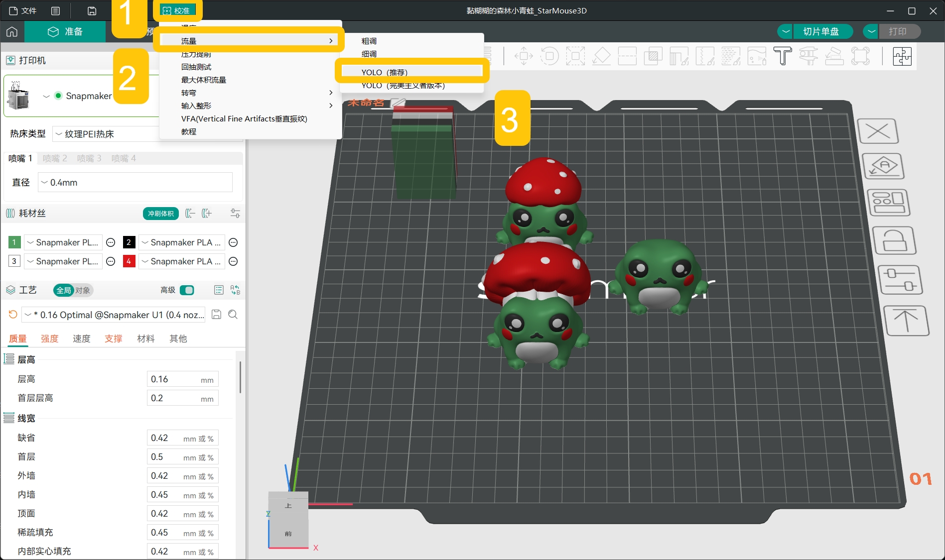
Task: Click the home icon in top bar
Action: click(12, 32)
